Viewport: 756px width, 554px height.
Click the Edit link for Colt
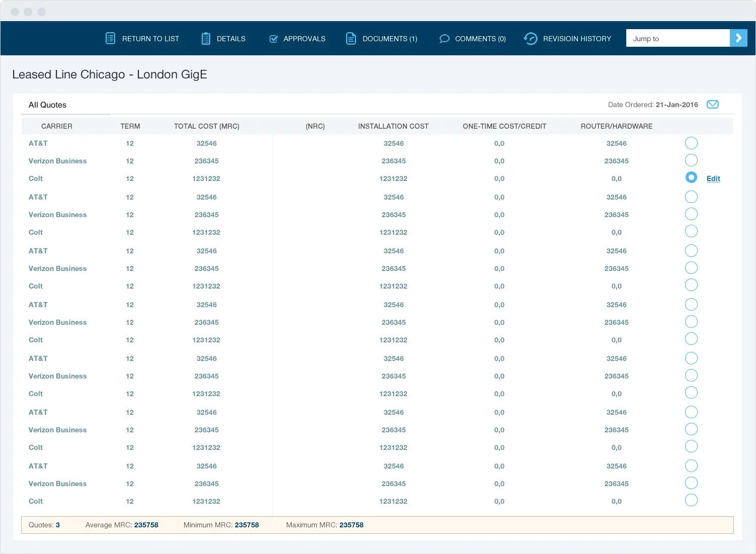point(713,178)
